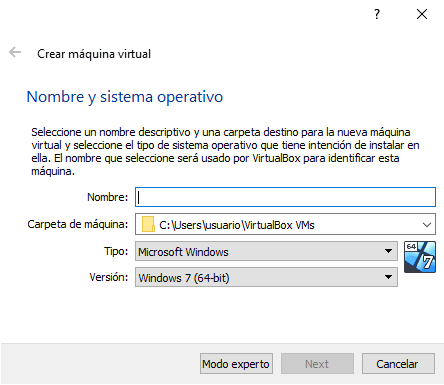Image resolution: width=444 pixels, height=385 pixels.
Task: Open the Versión dropdown Windows 7 (64-bit)
Action: click(x=266, y=277)
